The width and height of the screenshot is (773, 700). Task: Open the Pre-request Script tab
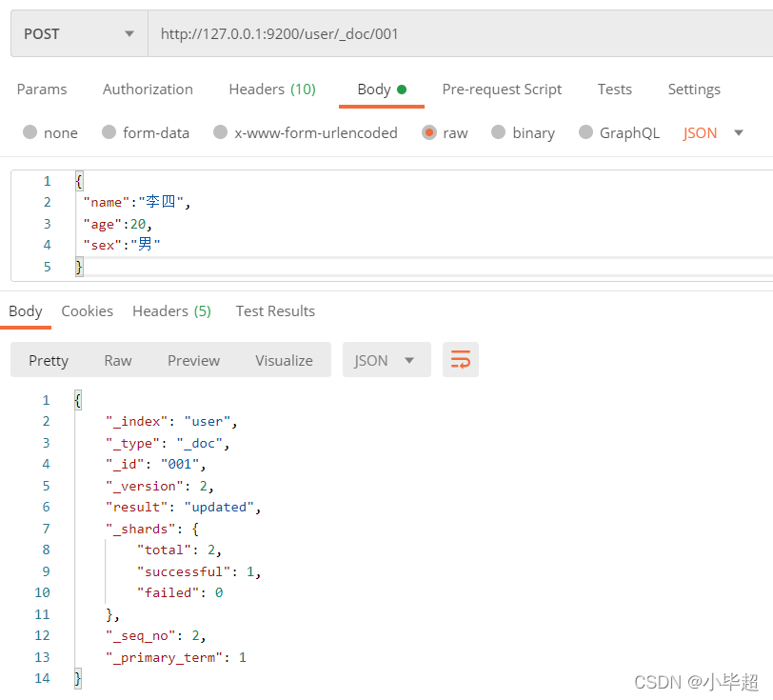coord(502,90)
